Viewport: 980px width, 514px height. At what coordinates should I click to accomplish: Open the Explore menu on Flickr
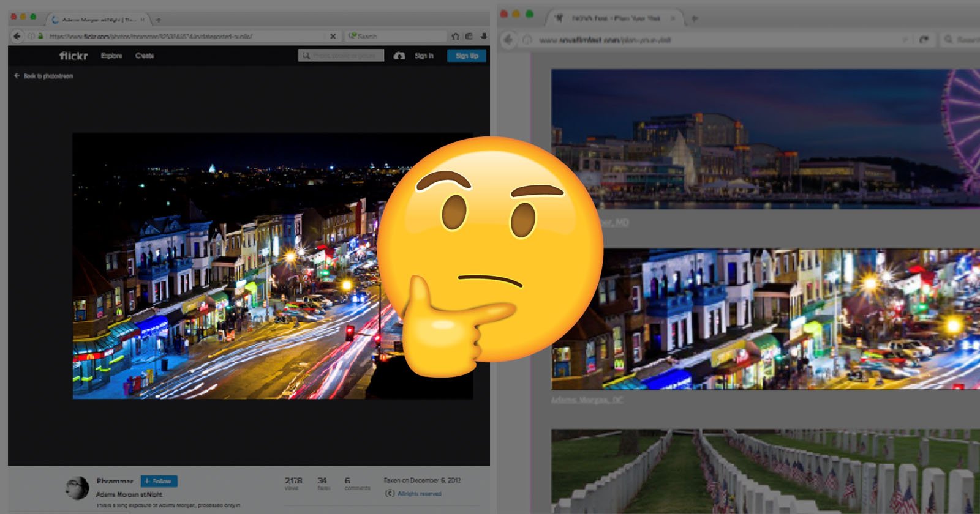(x=111, y=56)
